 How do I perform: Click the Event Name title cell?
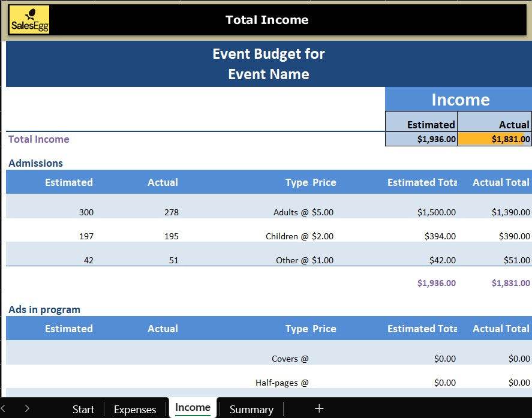[268, 74]
